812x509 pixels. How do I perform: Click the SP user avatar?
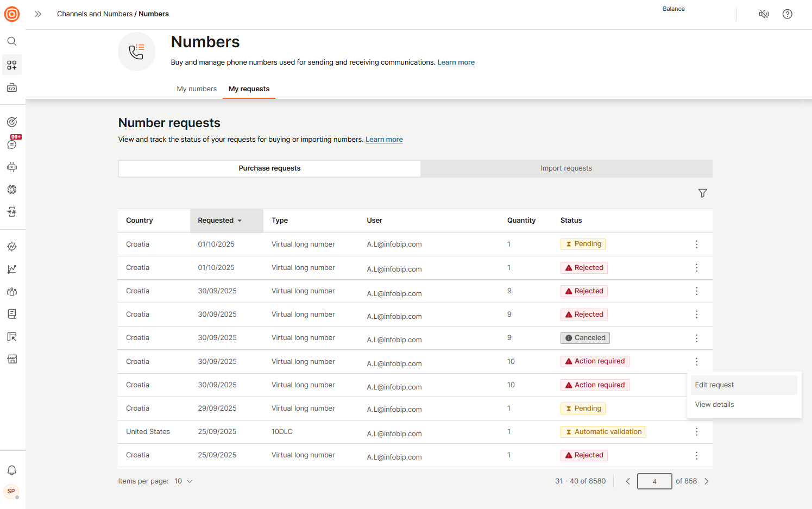coord(11,491)
